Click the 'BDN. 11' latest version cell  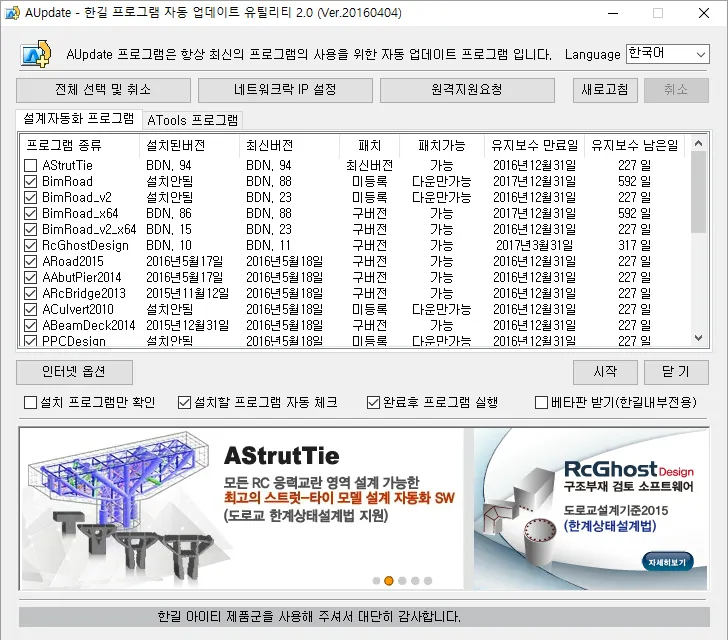(268, 245)
